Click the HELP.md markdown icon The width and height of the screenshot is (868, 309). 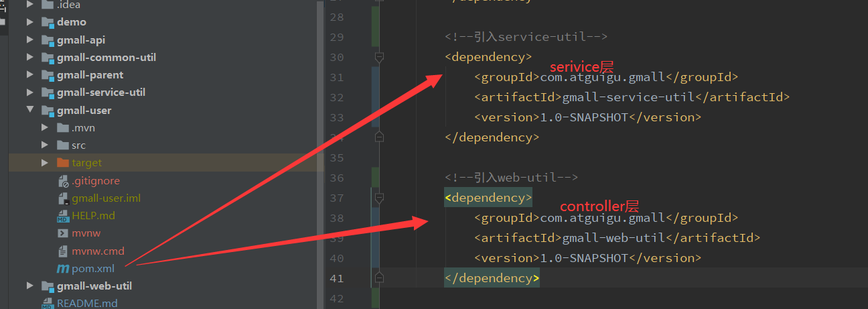click(x=63, y=216)
